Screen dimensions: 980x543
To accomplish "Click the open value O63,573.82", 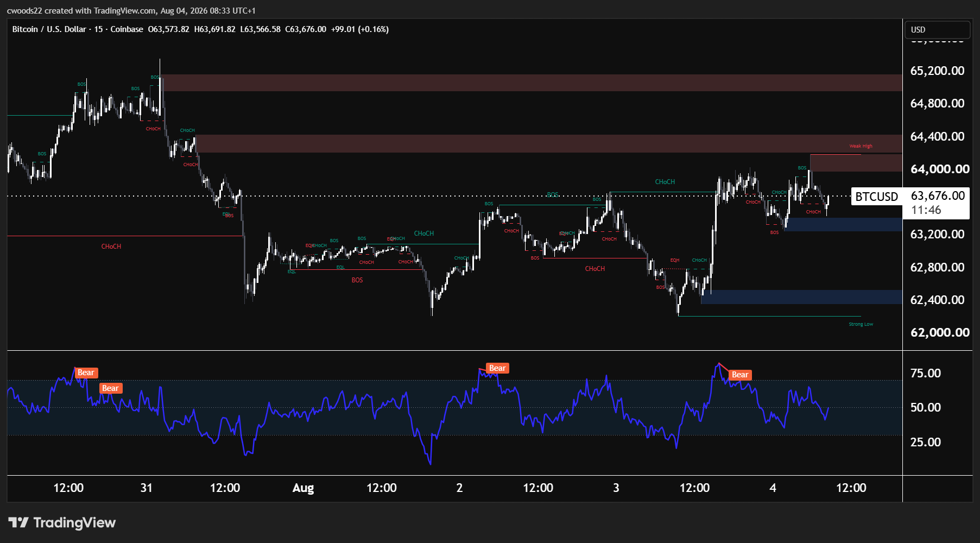I will (169, 29).
